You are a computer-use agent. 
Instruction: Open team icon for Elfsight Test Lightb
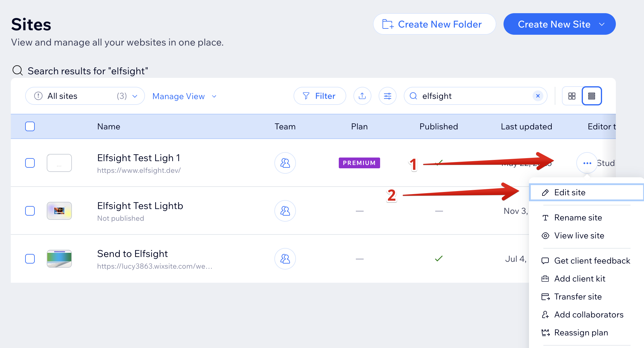click(285, 211)
